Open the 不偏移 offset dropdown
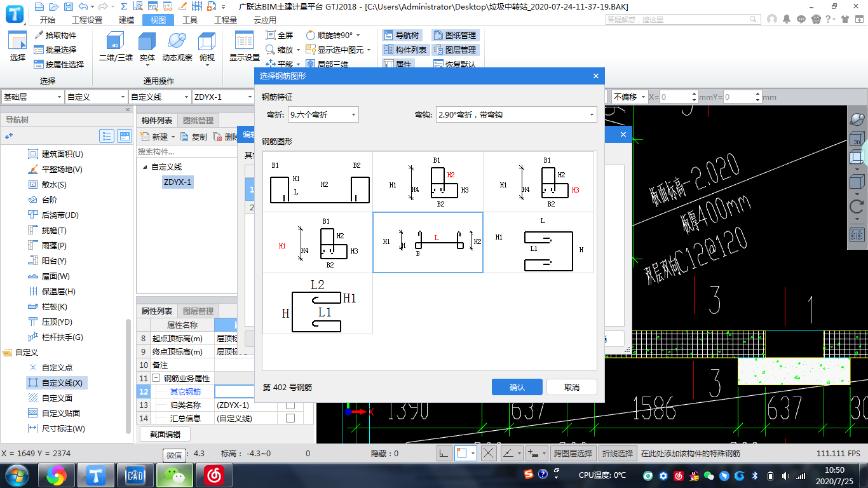This screenshot has width=868, height=488. click(629, 97)
